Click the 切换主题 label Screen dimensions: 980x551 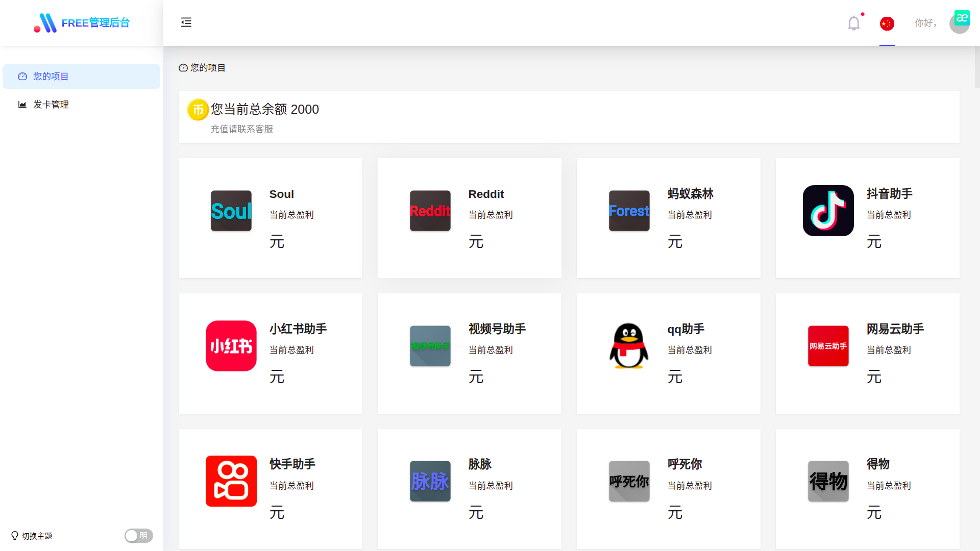(x=37, y=536)
